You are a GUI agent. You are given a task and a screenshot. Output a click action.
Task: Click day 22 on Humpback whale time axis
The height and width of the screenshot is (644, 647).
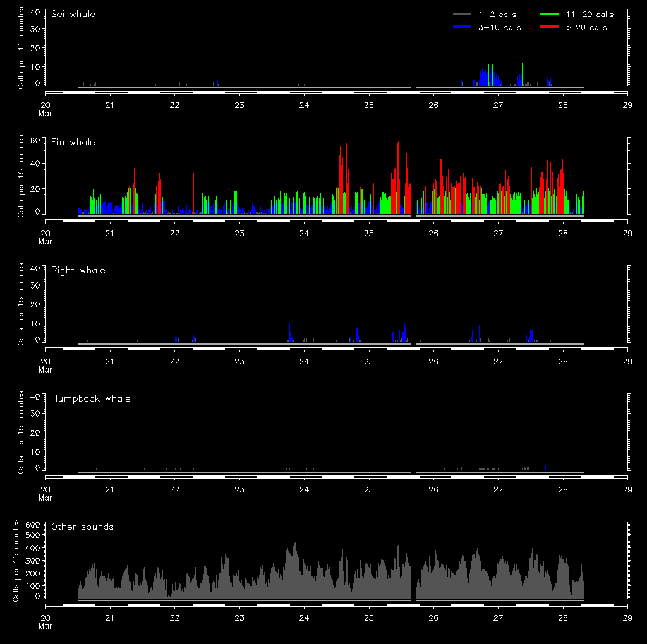174,489
